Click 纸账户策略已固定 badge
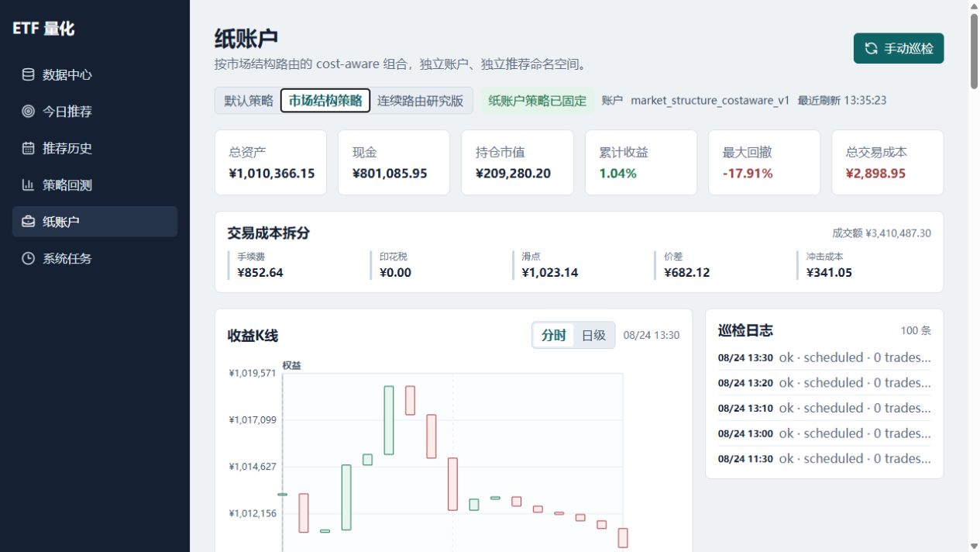This screenshot has height=552, width=980. 538,101
